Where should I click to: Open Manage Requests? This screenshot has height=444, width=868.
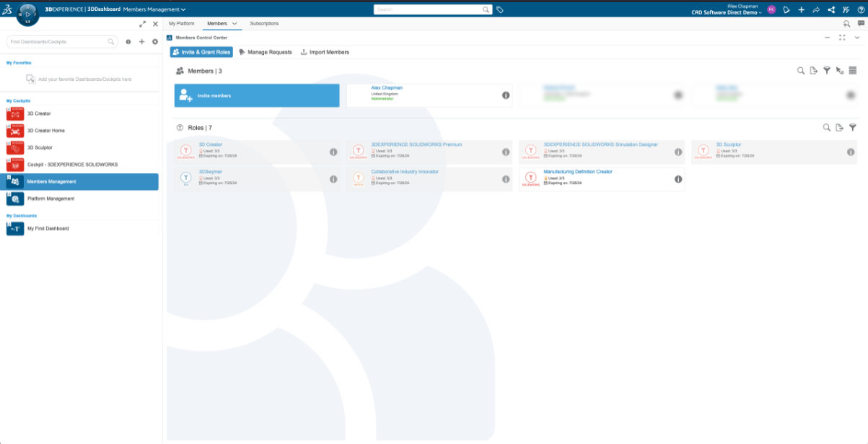click(x=265, y=52)
